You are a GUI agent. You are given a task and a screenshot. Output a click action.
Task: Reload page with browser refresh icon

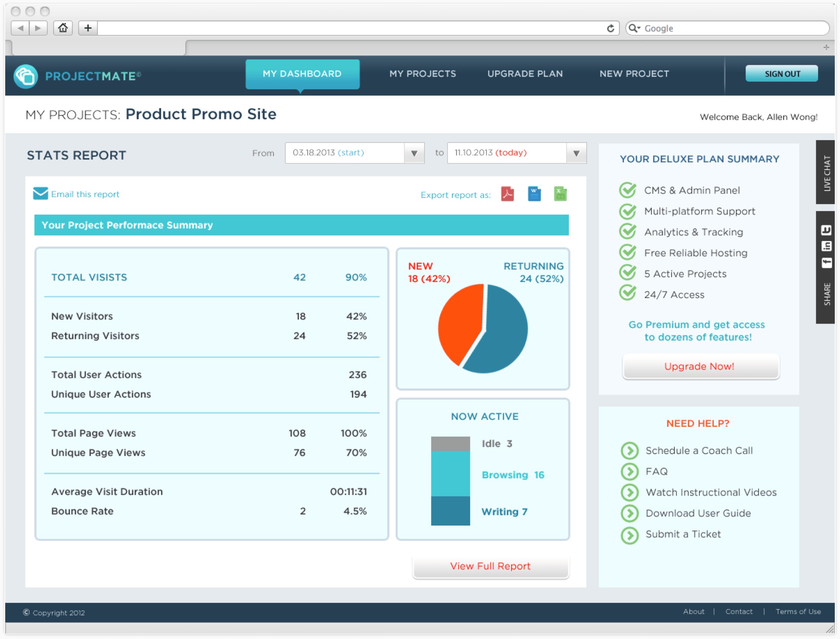point(610,29)
